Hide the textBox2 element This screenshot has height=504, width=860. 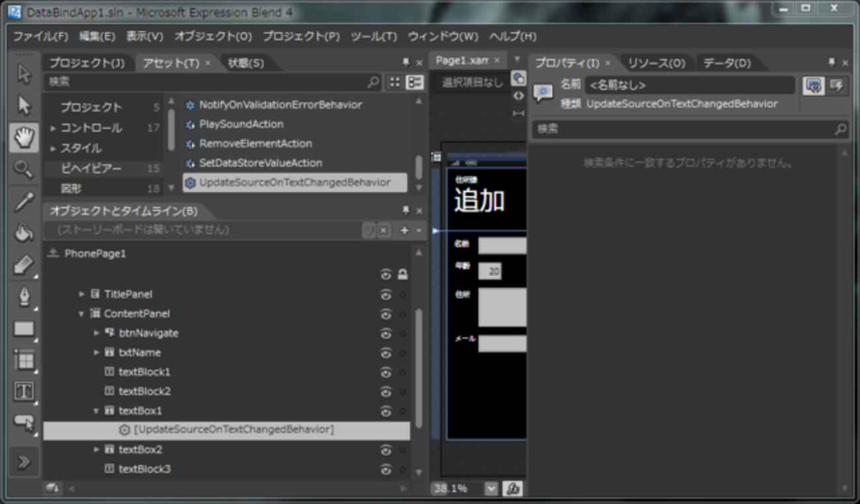(x=386, y=450)
